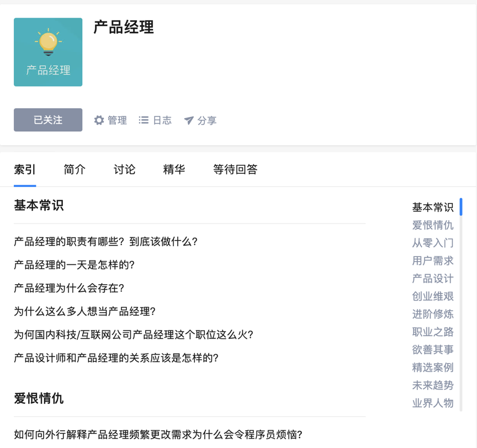Jump to 从零入门 in the side index
Screen dimensions: 477x448
pyautogui.click(x=433, y=243)
